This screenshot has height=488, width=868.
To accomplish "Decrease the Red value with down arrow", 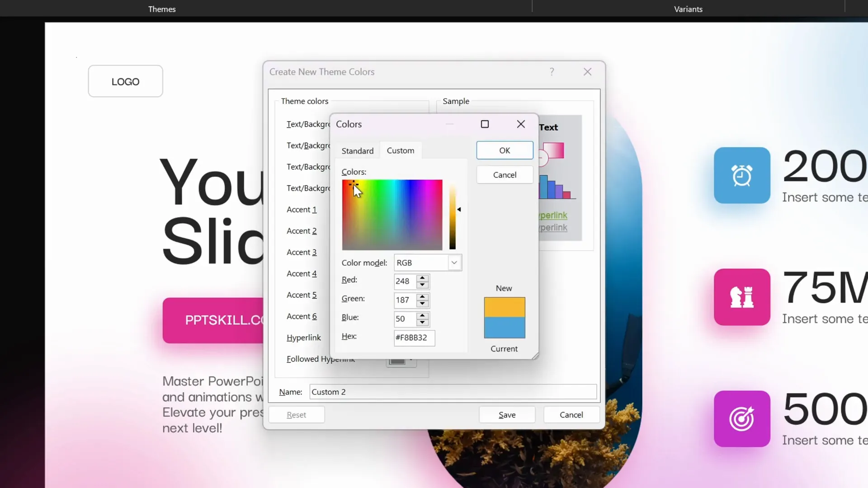I will pyautogui.click(x=422, y=285).
